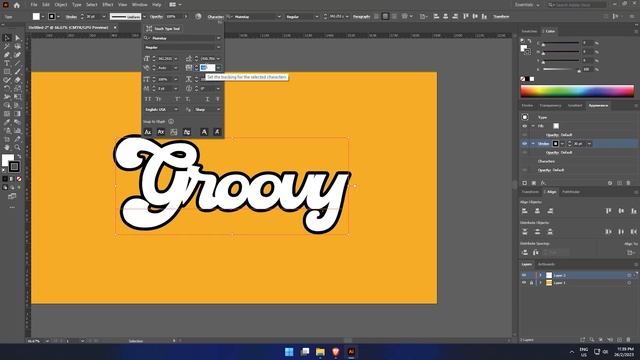Toggle Fill visibility in Appearance panel
640x360 pixels.
524,126
